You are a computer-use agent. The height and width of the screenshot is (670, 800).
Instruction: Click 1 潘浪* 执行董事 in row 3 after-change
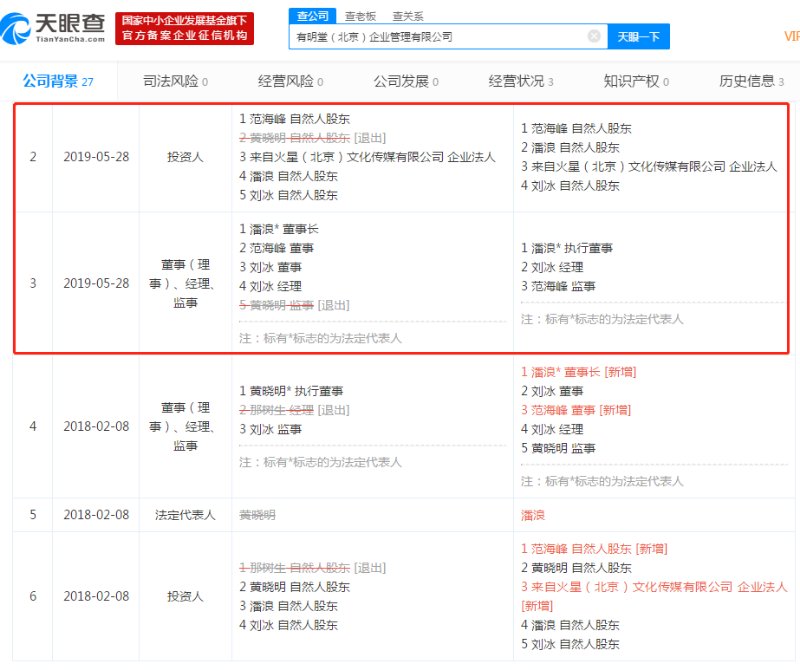coord(567,248)
